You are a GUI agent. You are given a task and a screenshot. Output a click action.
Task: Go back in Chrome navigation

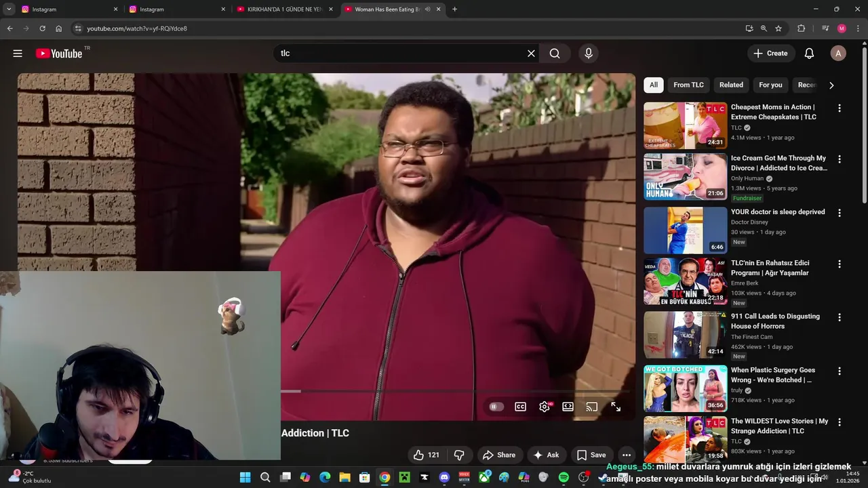point(9,28)
